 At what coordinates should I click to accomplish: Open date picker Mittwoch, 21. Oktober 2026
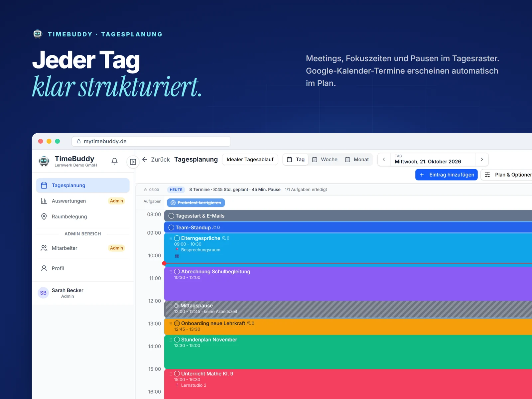433,160
